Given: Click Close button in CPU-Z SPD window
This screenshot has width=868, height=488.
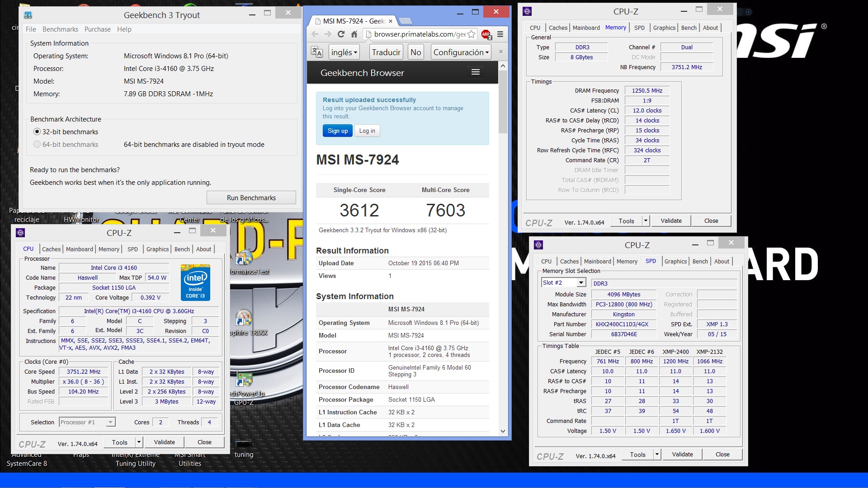Looking at the screenshot, I should (x=722, y=455).
